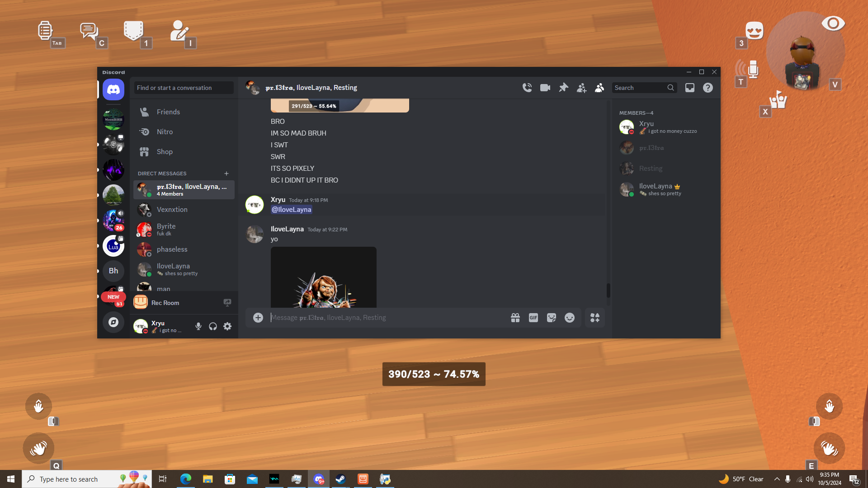Toggle microphone mute in user panel
This screenshot has width=868, height=488.
pos(198,326)
